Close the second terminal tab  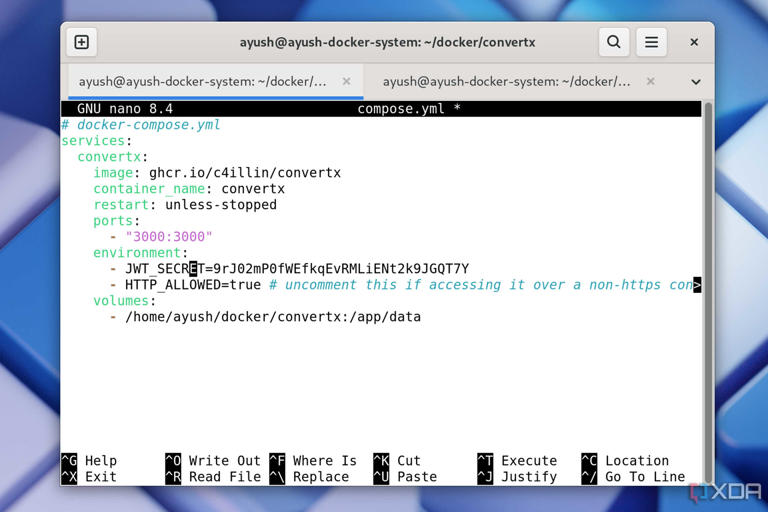[x=650, y=81]
